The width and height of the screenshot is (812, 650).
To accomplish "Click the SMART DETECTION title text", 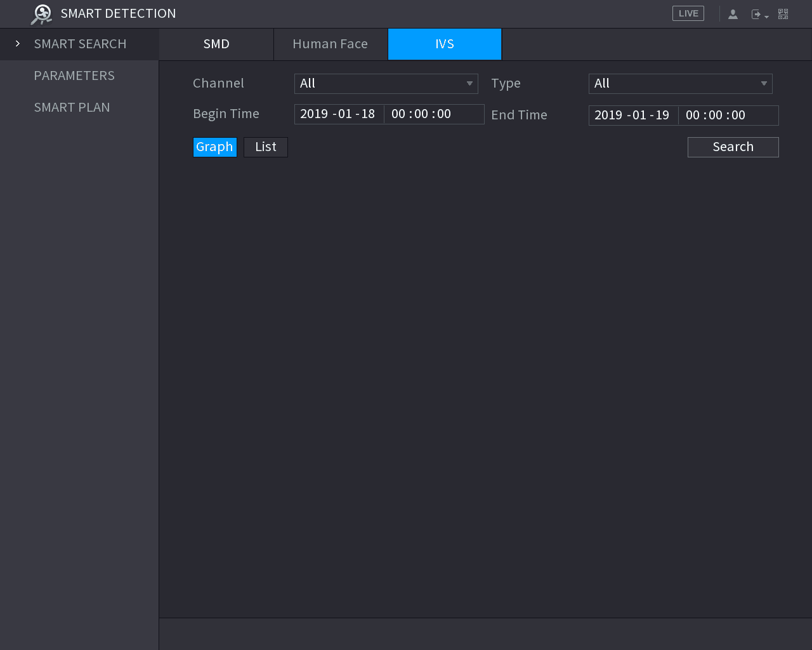I will tap(119, 13).
